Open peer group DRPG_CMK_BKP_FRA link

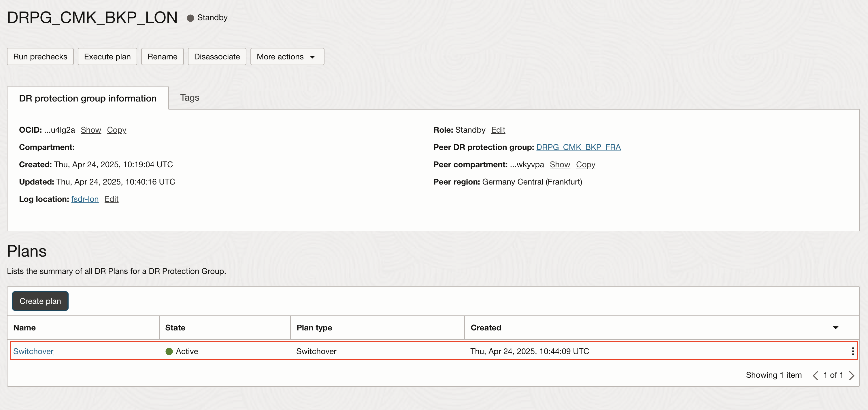coord(578,147)
